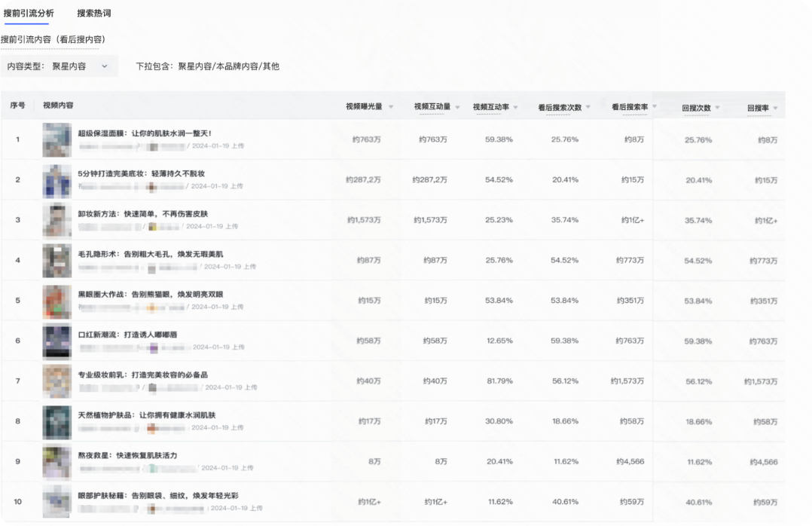Sort the 视频曝光量 column using its sort icon

click(x=389, y=106)
